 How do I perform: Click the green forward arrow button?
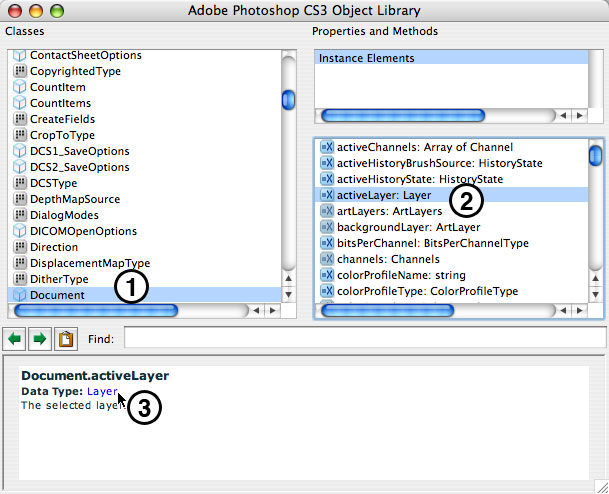[40, 339]
